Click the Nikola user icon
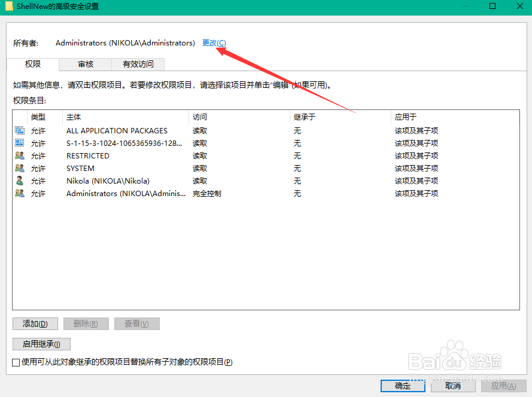532x397 pixels. (20, 181)
